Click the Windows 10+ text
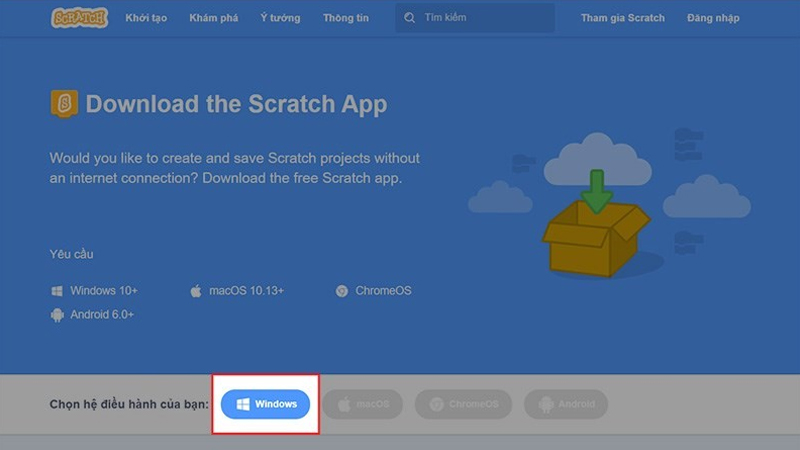This screenshot has height=450, width=800. [x=104, y=291]
